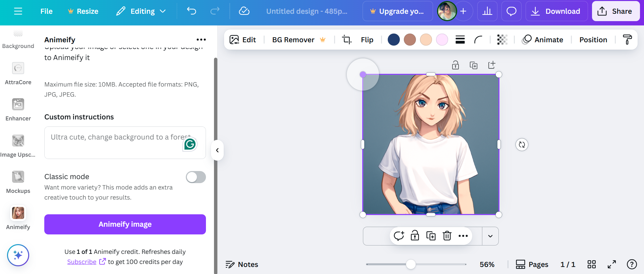Duplicate element from floating toolbar
Image resolution: width=644 pixels, height=274 pixels.
click(x=431, y=236)
